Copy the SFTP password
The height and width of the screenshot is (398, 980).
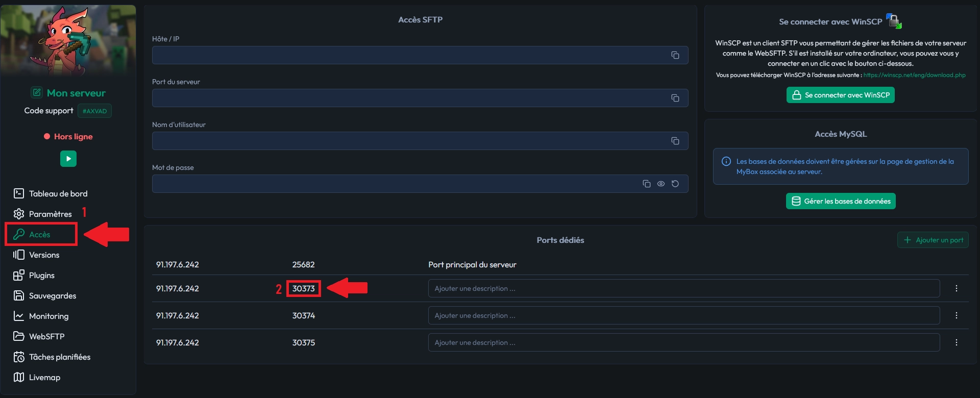pyautogui.click(x=646, y=184)
